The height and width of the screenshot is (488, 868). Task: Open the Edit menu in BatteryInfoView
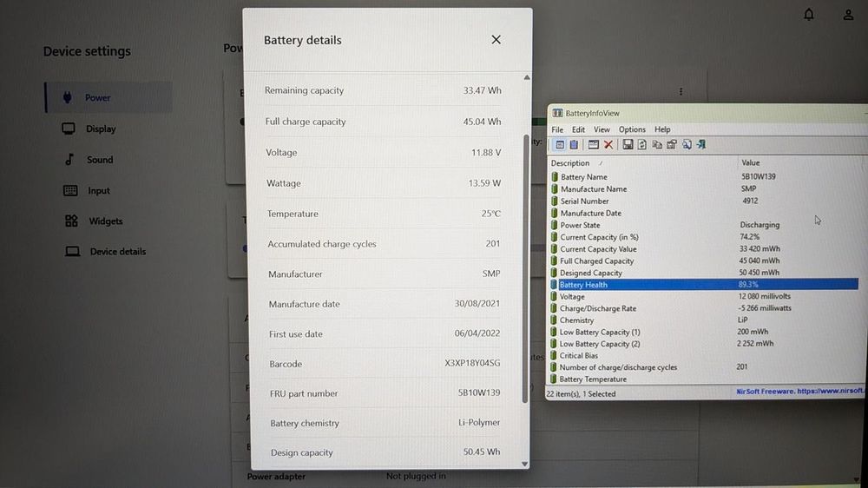click(x=578, y=129)
